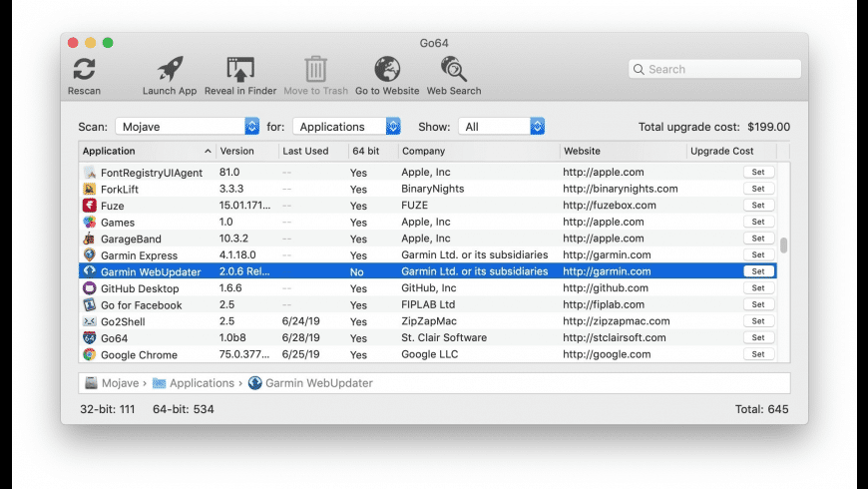868x489 pixels.
Task: Select the Go for Facebook icon
Action: click(x=89, y=304)
